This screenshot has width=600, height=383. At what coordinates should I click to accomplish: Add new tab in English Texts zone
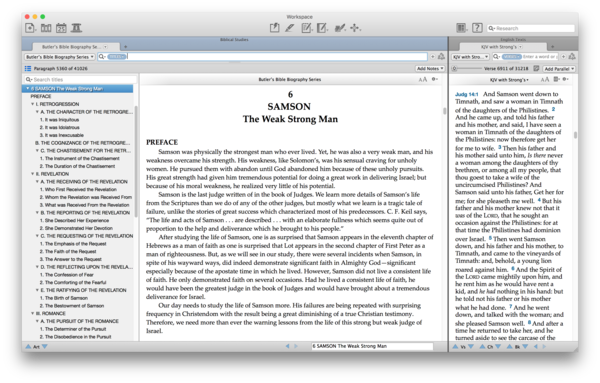coord(552,47)
